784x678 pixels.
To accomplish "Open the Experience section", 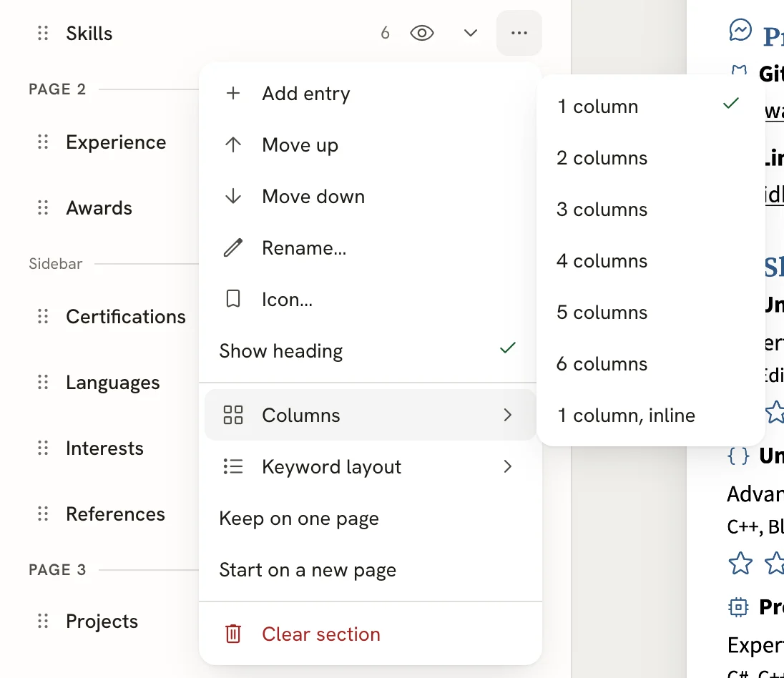I will 116,142.
